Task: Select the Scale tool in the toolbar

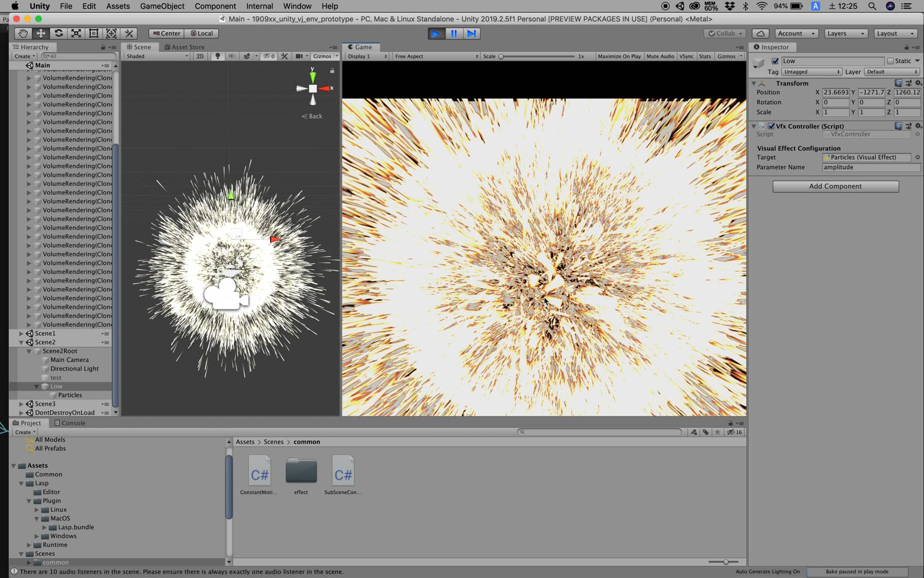Action: (76, 33)
